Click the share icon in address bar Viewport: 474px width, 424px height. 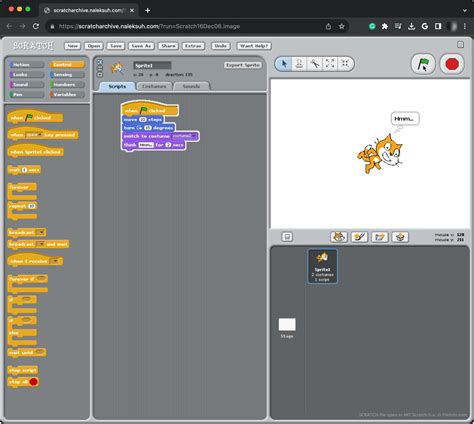click(328, 26)
